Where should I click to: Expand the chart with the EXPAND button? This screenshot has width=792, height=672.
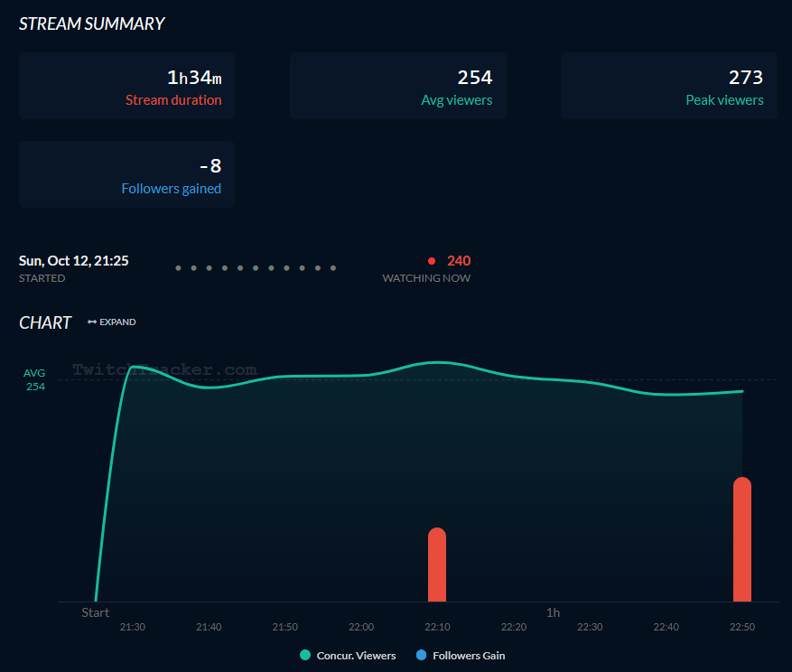point(112,322)
